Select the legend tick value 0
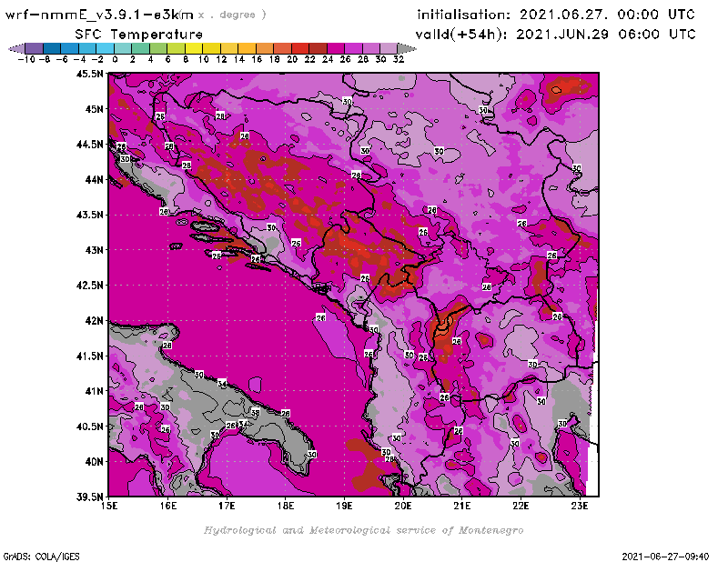This screenshot has height=562, width=728. (x=115, y=59)
